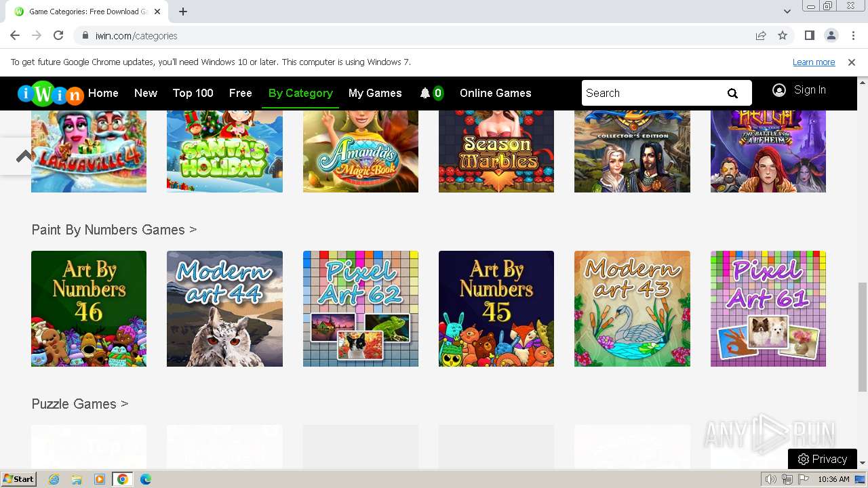Open My Games menu item

[x=375, y=94]
